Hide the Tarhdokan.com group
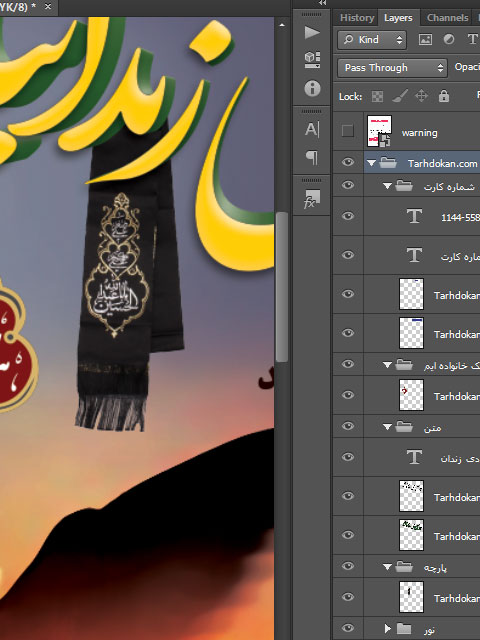The image size is (480, 640). [348, 162]
